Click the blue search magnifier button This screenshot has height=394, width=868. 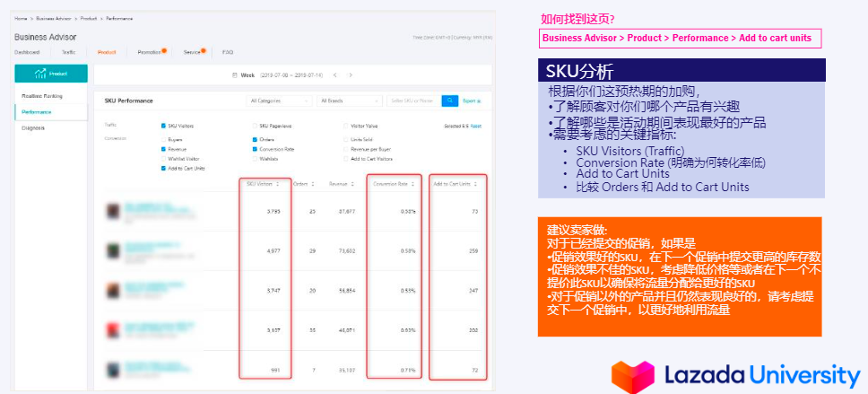pyautogui.click(x=449, y=101)
